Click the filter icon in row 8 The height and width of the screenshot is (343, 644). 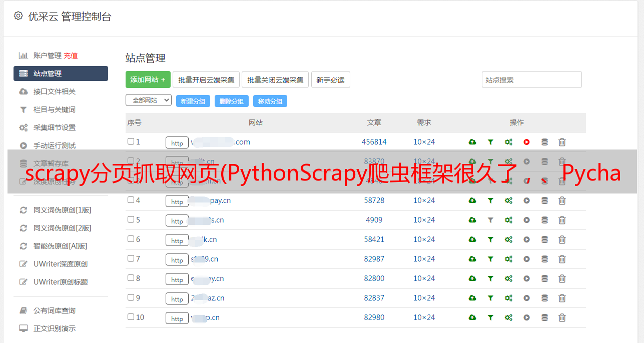click(x=490, y=278)
